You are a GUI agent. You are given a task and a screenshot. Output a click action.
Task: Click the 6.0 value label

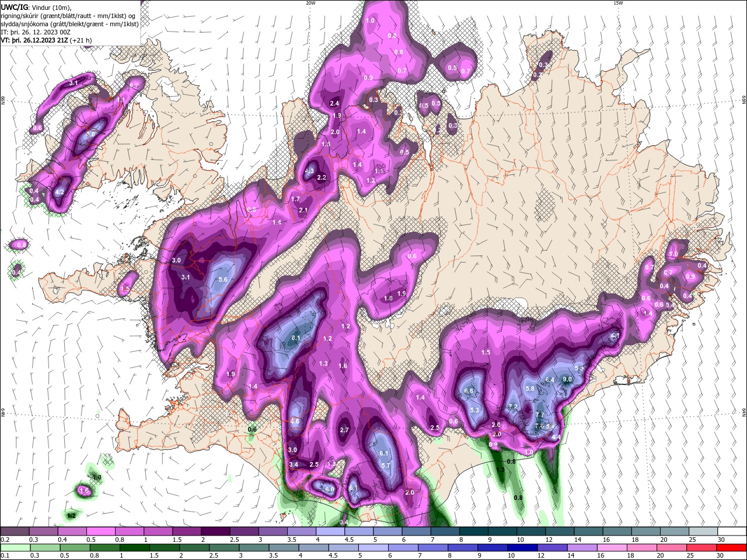(x=329, y=489)
